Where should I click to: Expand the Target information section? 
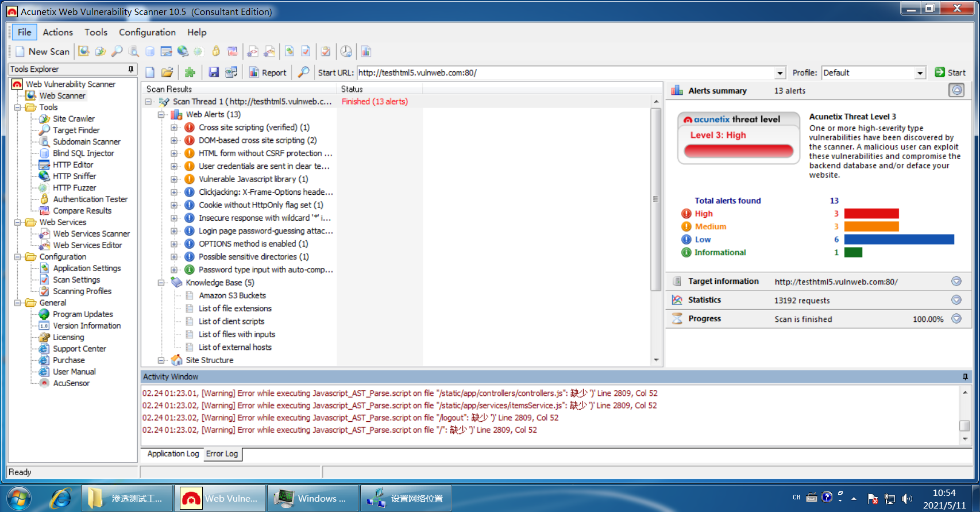tap(956, 281)
